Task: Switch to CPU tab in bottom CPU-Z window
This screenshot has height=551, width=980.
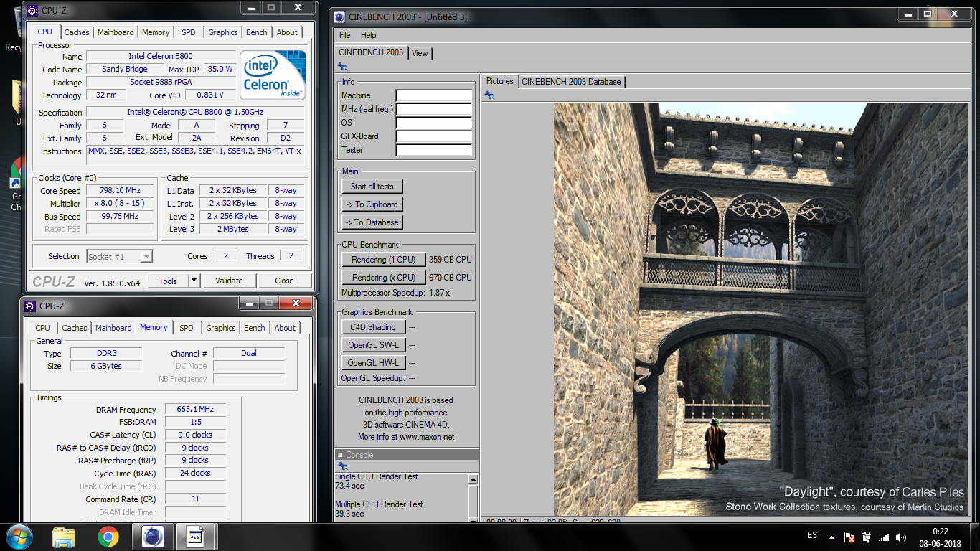Action: coord(43,328)
